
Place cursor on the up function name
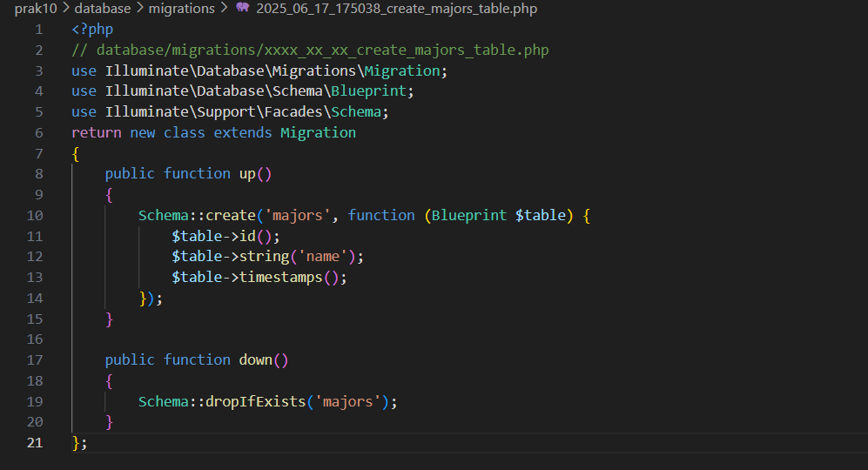click(247, 173)
